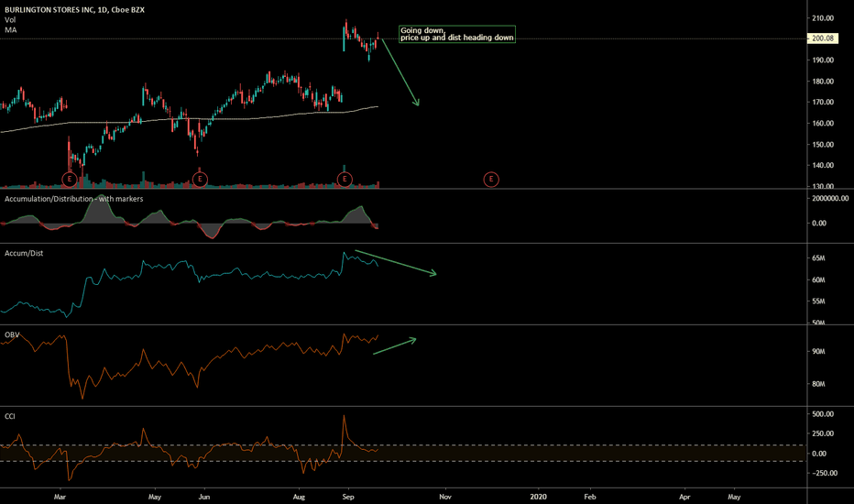Click the 2000000.00 axis value
Viewport: 854px width, 504px height.
pos(830,198)
